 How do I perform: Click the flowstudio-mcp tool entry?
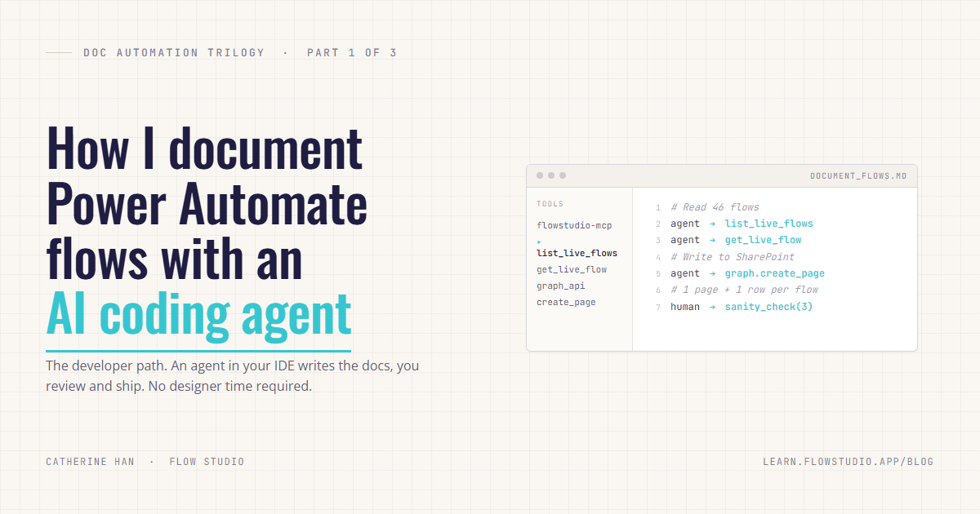coord(574,225)
